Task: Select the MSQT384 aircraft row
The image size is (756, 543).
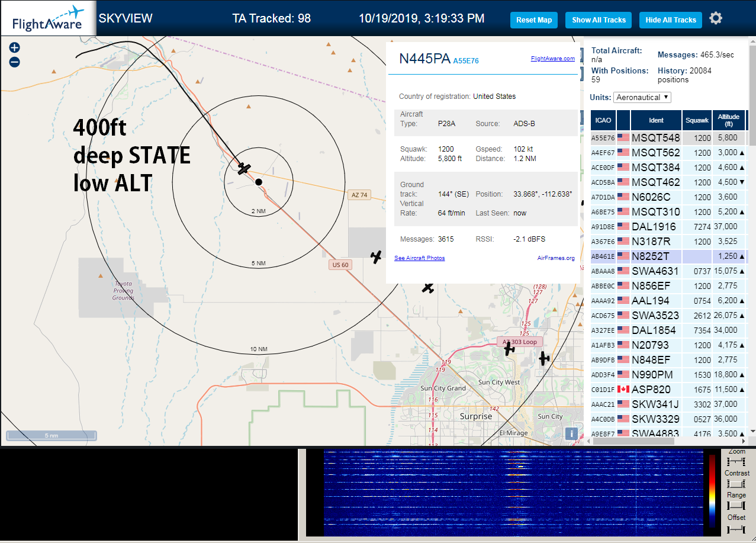Action: (x=668, y=167)
